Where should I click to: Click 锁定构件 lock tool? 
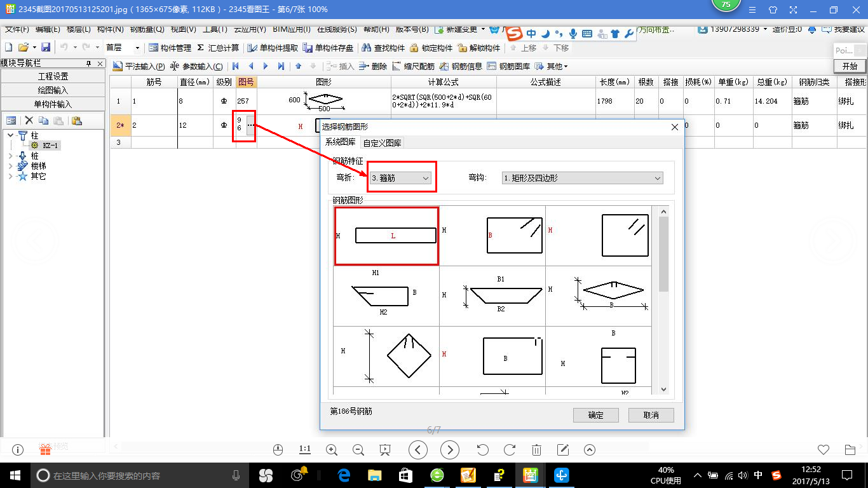(431, 48)
